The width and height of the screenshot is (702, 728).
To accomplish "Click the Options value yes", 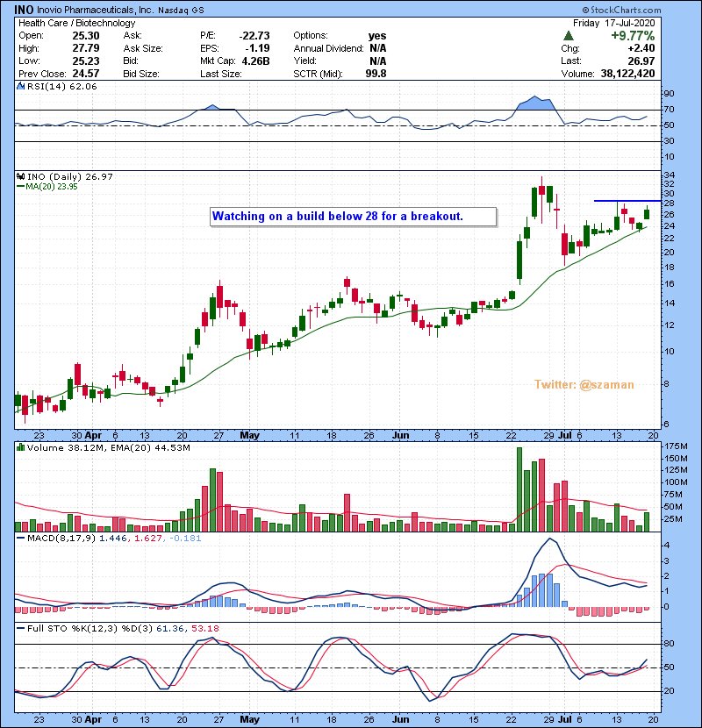I will click(x=377, y=36).
